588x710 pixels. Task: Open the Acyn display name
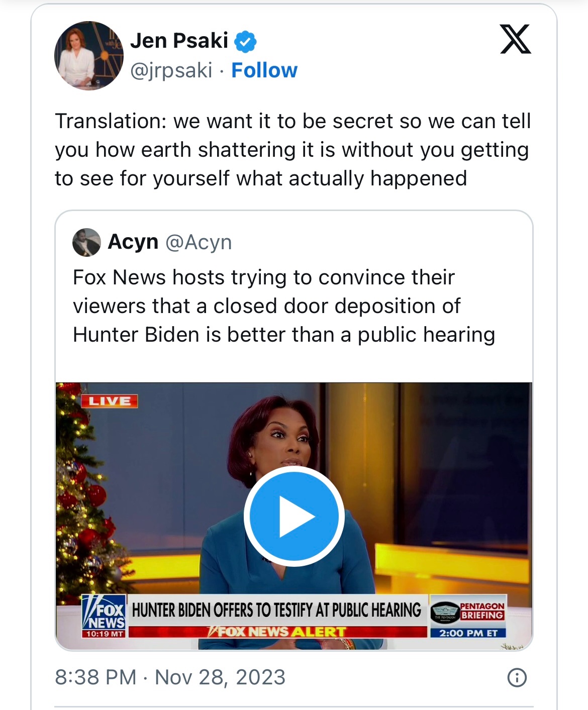[x=133, y=242]
